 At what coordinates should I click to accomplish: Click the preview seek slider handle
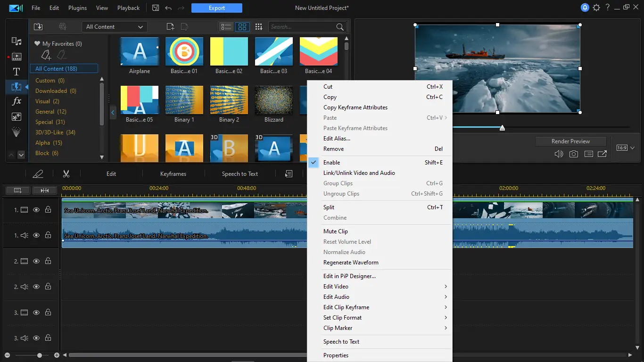(x=502, y=128)
